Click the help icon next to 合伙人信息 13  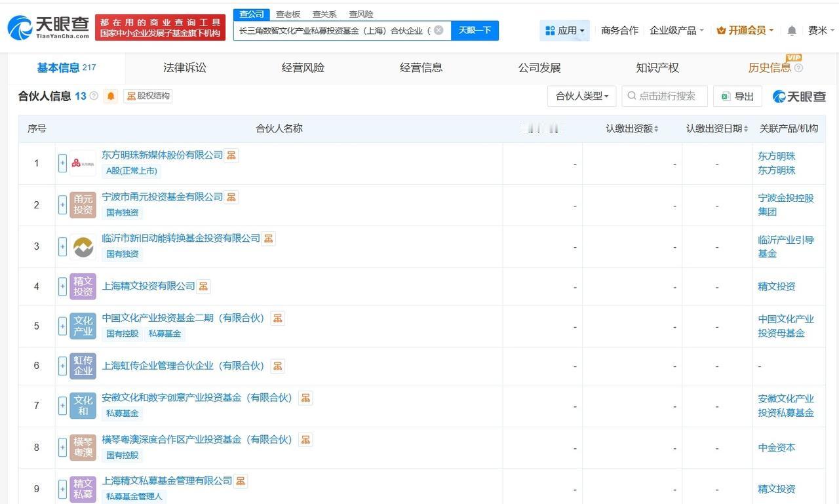tap(94, 96)
